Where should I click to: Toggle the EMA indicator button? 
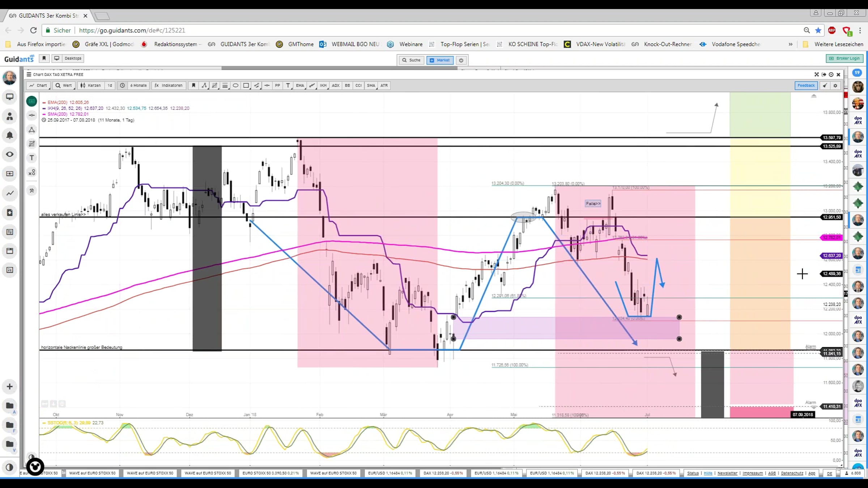pyautogui.click(x=300, y=85)
